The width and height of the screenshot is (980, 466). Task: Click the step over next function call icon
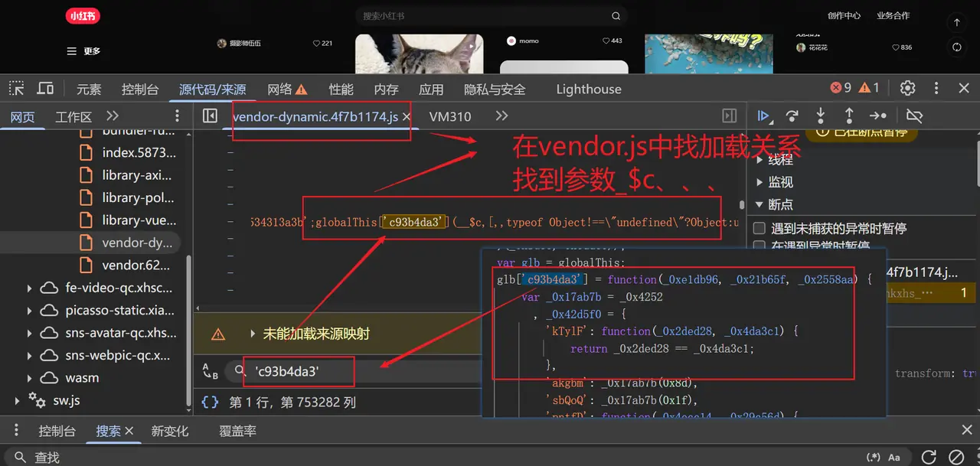[792, 116]
